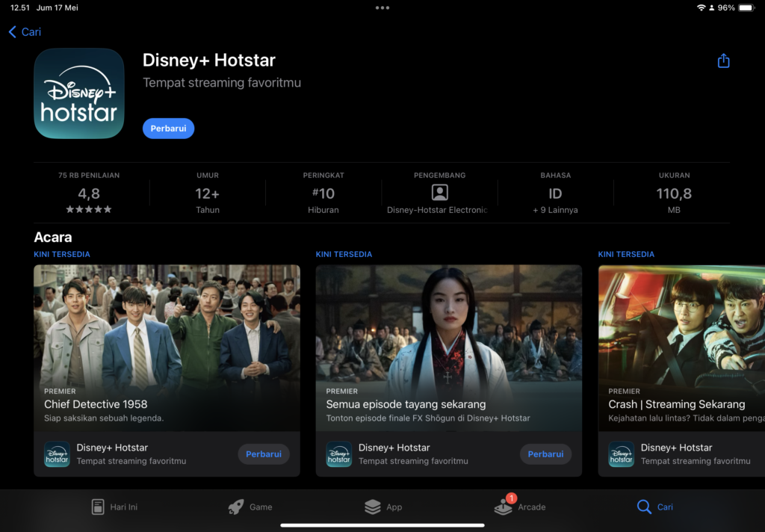The image size is (765, 532).
Task: Tap the three-dot multitasking control
Action: click(382, 7)
